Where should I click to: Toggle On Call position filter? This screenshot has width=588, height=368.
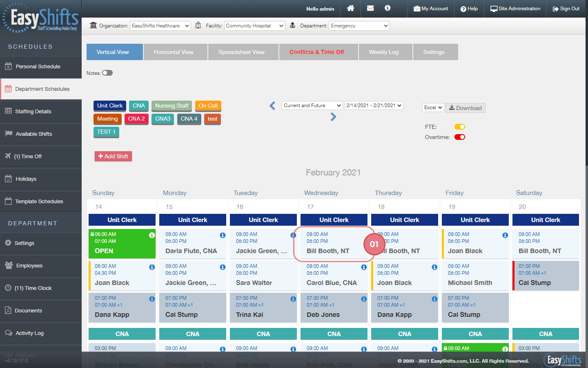point(208,106)
